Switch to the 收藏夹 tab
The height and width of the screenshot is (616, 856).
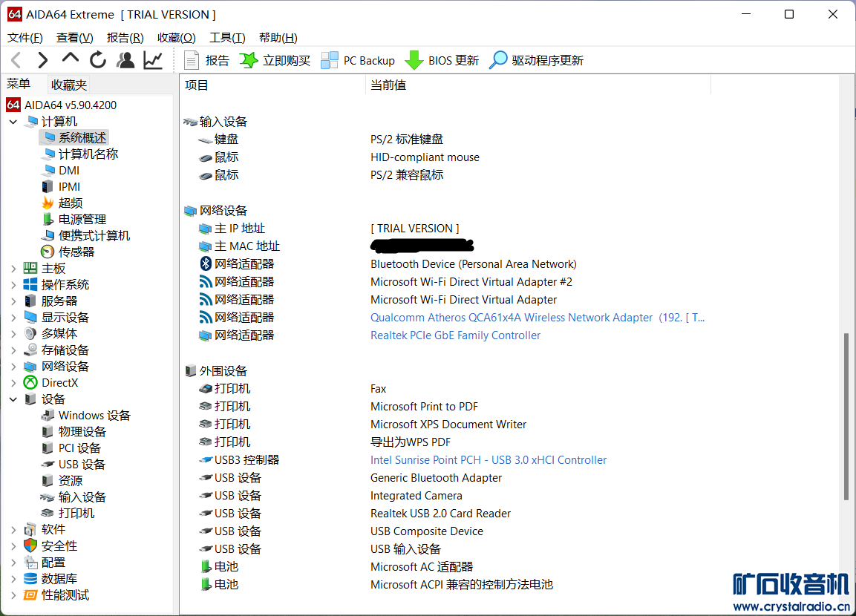[x=69, y=85]
